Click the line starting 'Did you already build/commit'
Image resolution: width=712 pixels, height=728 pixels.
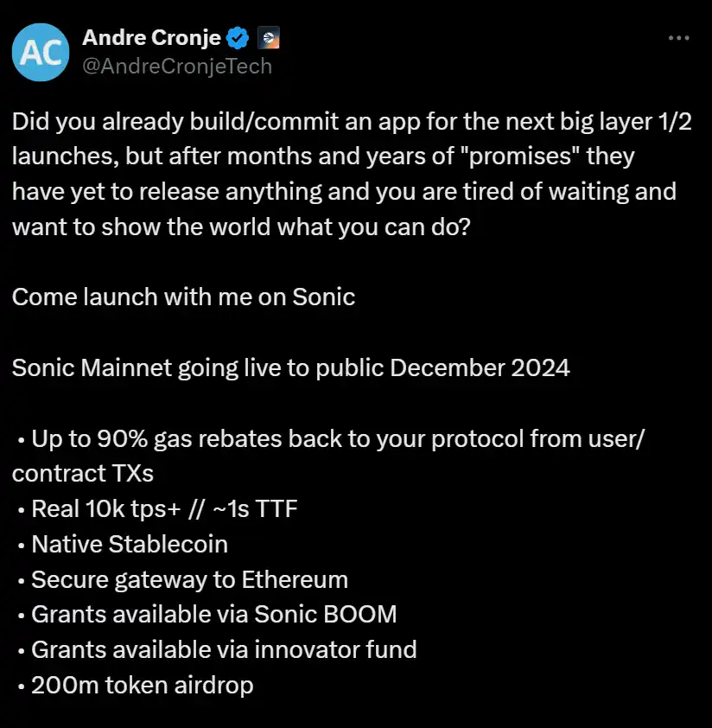[x=352, y=122]
